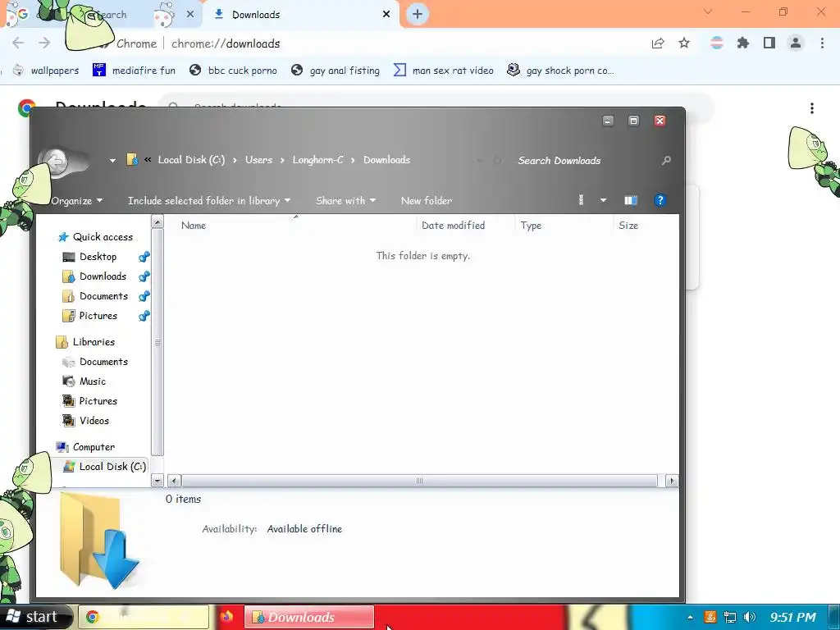Click the volume speaker icon in the tray
Screen dimensions: 840x630
tap(750, 617)
